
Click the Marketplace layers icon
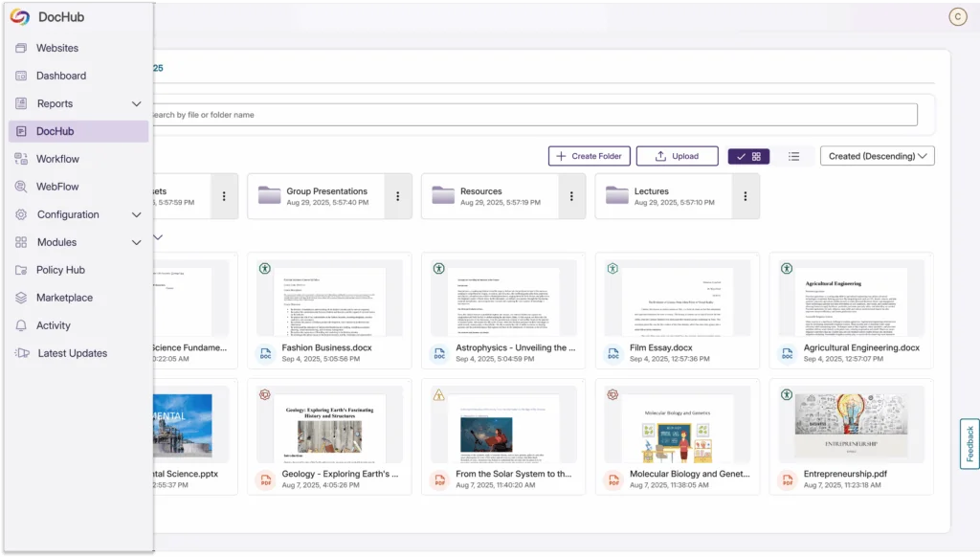pos(21,298)
